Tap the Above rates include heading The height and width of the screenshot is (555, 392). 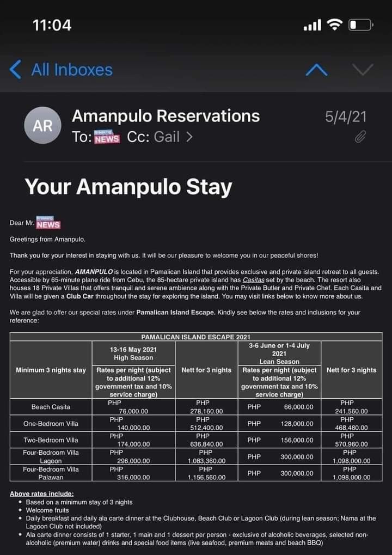42,494
